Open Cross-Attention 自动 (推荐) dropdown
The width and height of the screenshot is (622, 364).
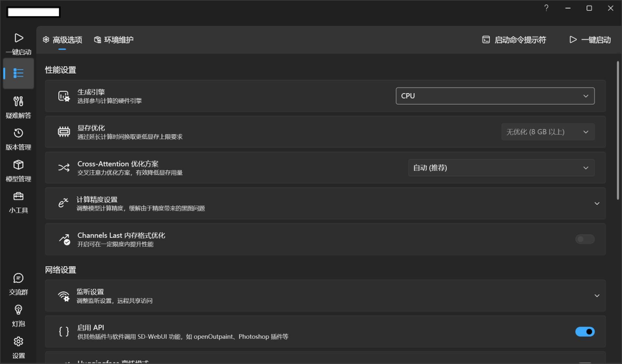(x=501, y=168)
